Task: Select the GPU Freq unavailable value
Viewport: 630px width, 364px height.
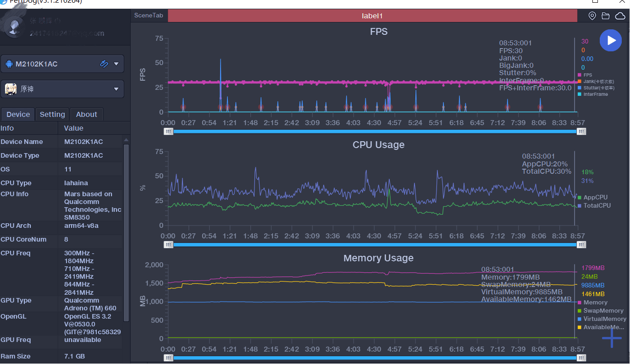Action: 83,340
